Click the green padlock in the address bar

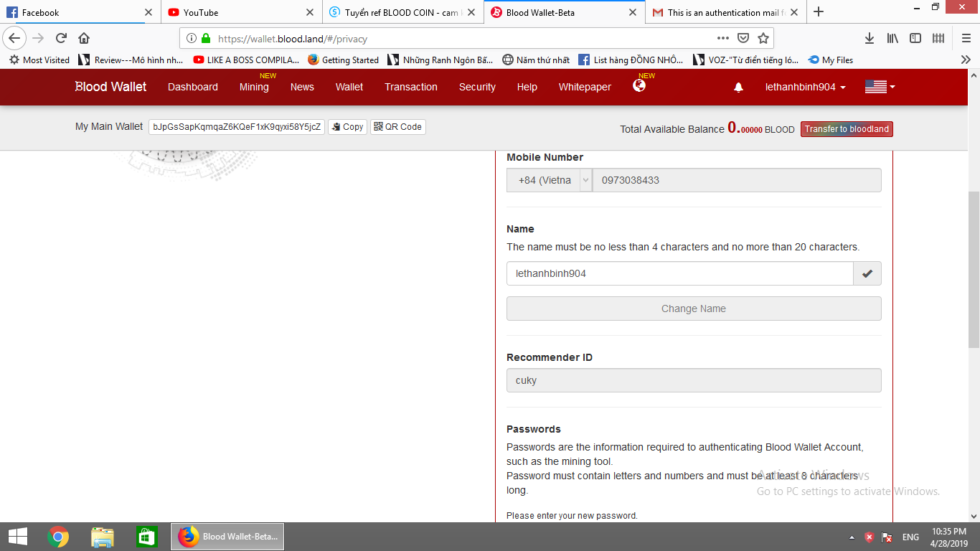(x=206, y=38)
